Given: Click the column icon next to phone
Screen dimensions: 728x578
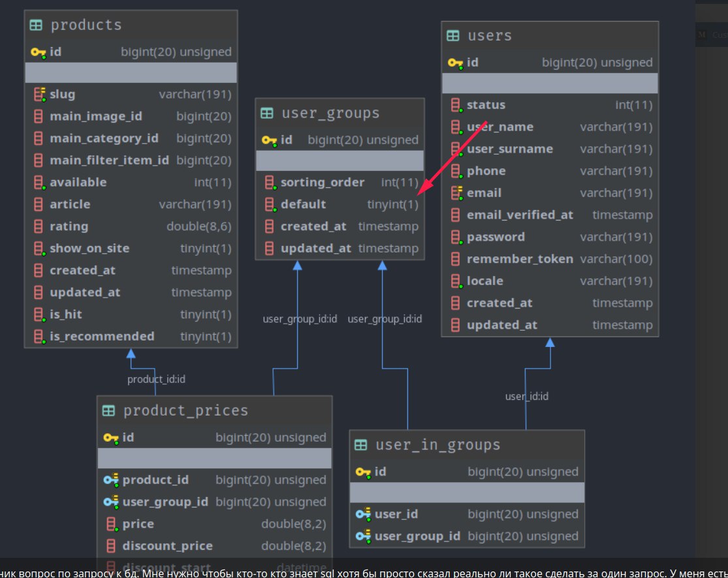Looking at the screenshot, I should [456, 171].
